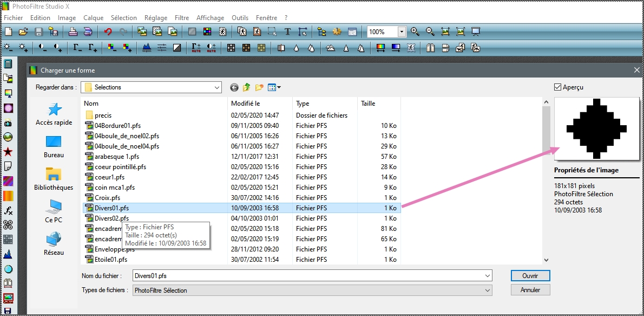Screen dimensions: 644x316
Task: Open the Calque menu
Action: click(93, 18)
